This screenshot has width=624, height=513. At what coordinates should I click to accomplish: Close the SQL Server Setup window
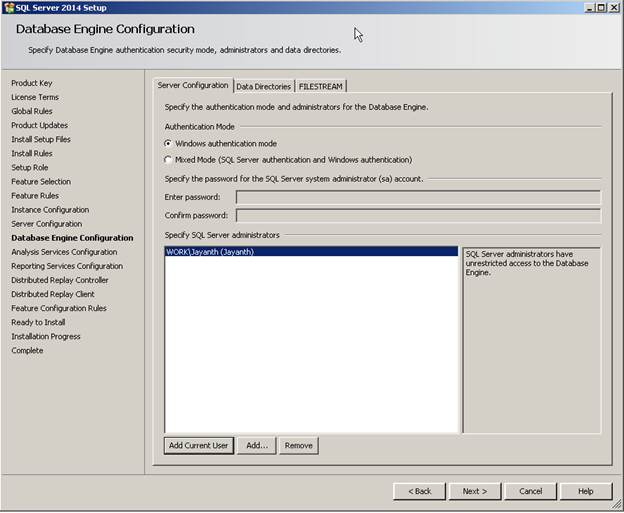click(x=614, y=8)
